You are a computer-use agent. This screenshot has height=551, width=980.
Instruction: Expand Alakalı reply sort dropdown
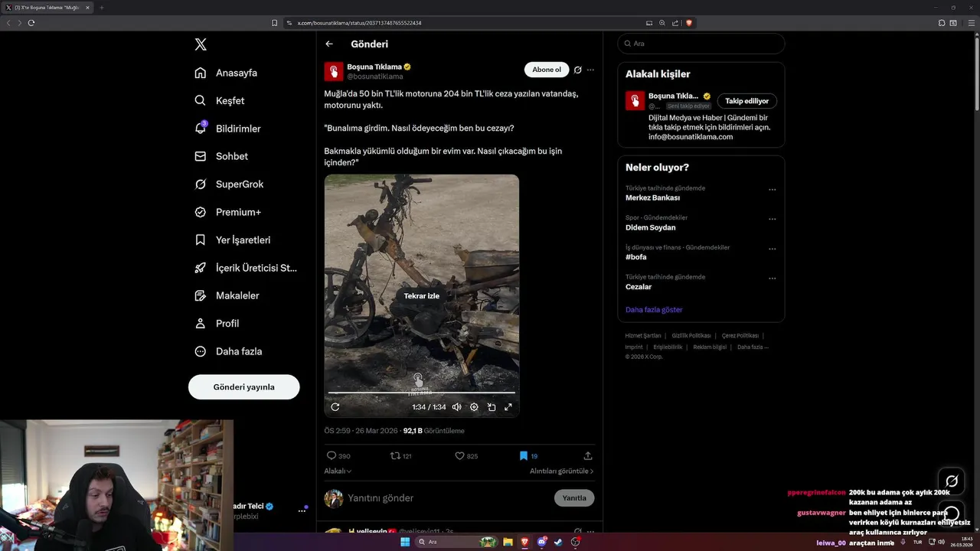click(x=338, y=471)
